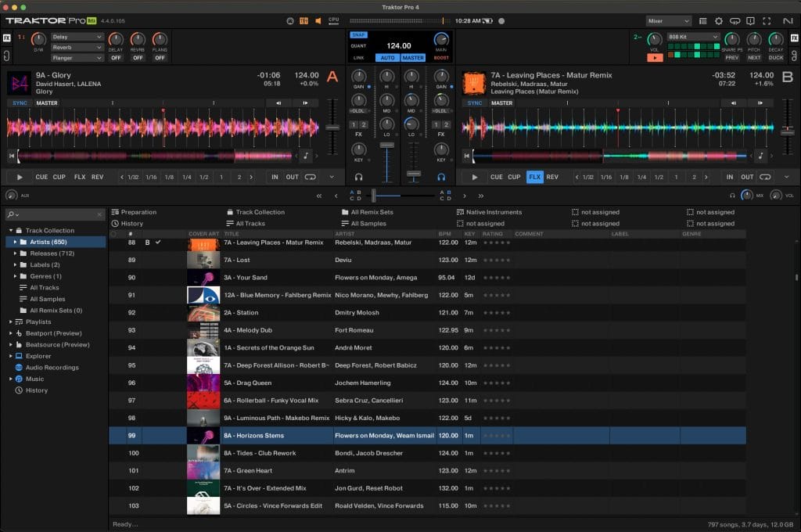
Task: Select the Preparation favorite shortcut
Action: (x=133, y=212)
